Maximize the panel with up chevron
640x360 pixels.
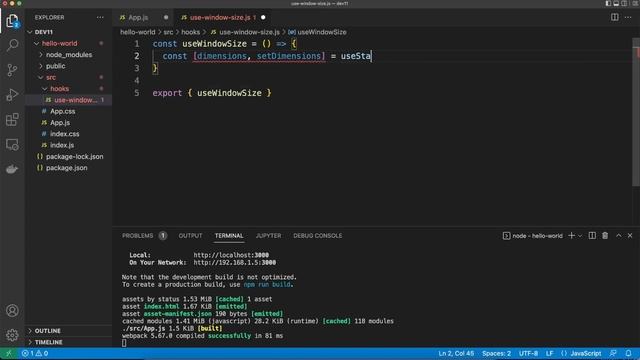(619, 236)
